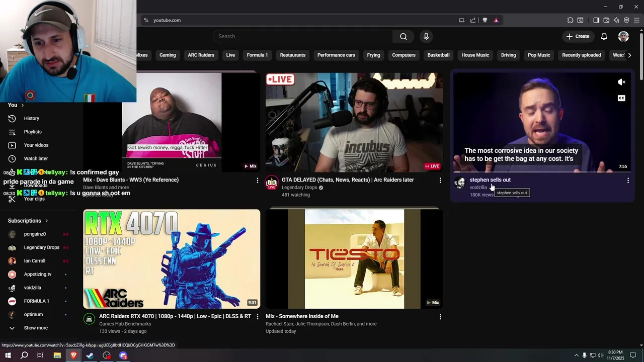Viewport: 644px width, 362px height.
Task: Click the install app icon in the address bar
Action: coord(461,20)
